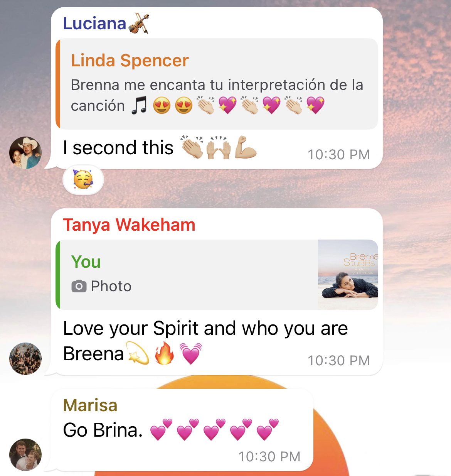Open Luciana's profile picture avatar
451x476 pixels.
[25, 153]
